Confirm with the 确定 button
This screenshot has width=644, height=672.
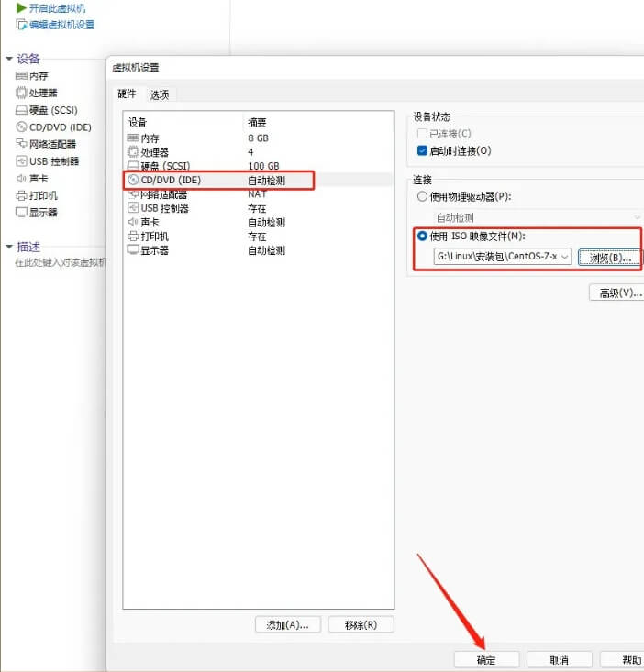[486, 660]
